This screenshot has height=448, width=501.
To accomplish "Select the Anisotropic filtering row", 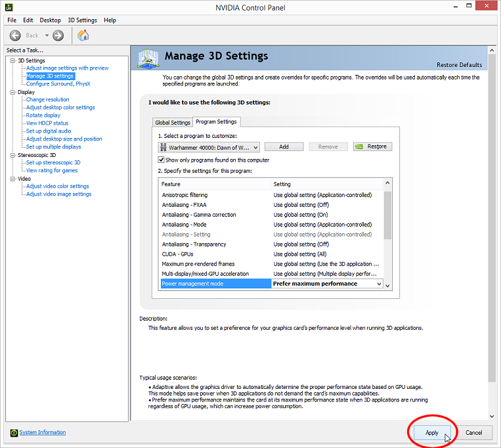I will click(x=272, y=195).
